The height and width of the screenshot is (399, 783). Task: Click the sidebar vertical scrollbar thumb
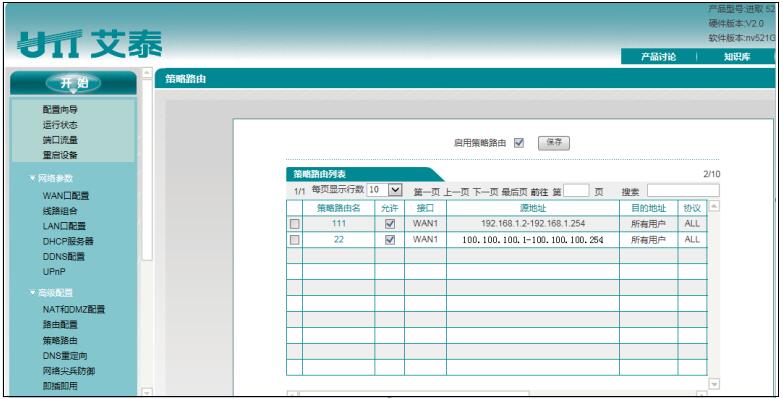coord(147,170)
